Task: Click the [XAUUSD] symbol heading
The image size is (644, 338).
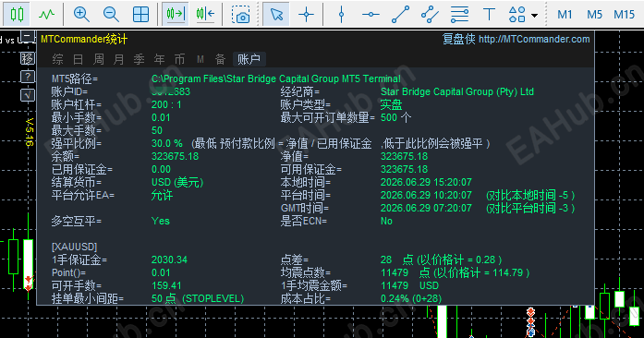Action: tap(74, 247)
